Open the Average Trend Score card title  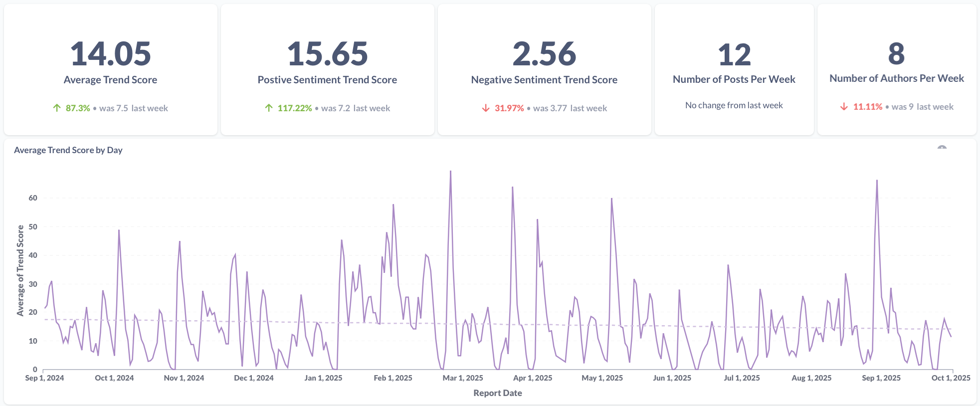pyautogui.click(x=110, y=80)
